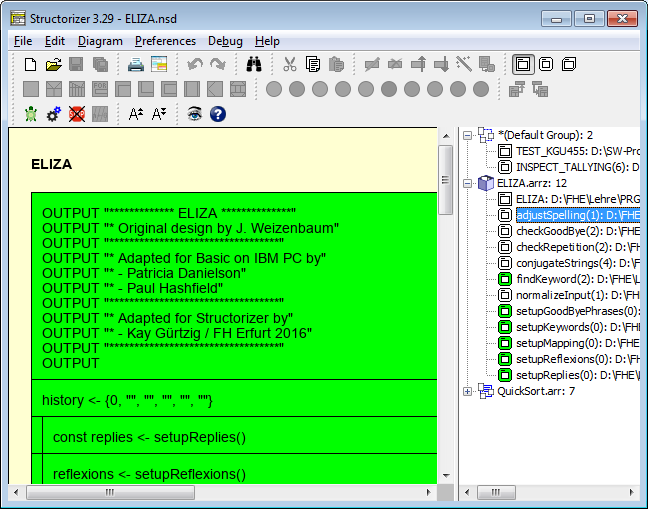This screenshot has height=509, width=648.
Task: Click the copy icon in toolbar
Action: [x=312, y=64]
